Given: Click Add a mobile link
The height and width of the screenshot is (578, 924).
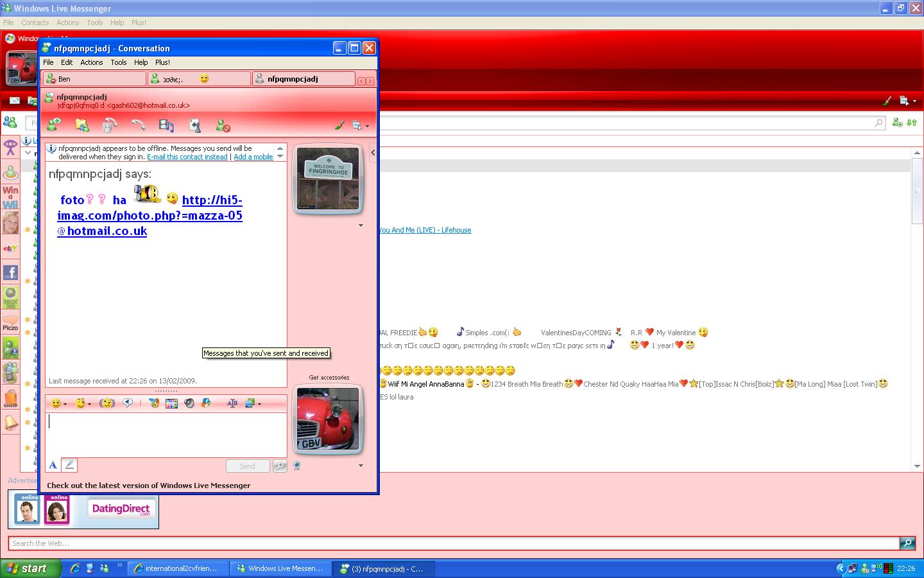Looking at the screenshot, I should pos(253,157).
